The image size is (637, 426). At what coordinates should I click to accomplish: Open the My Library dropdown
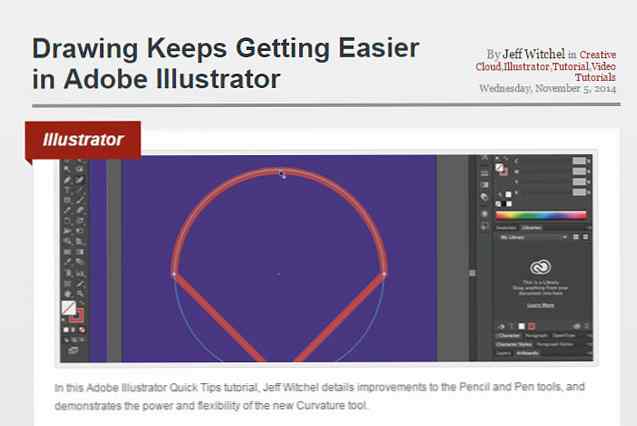533,237
